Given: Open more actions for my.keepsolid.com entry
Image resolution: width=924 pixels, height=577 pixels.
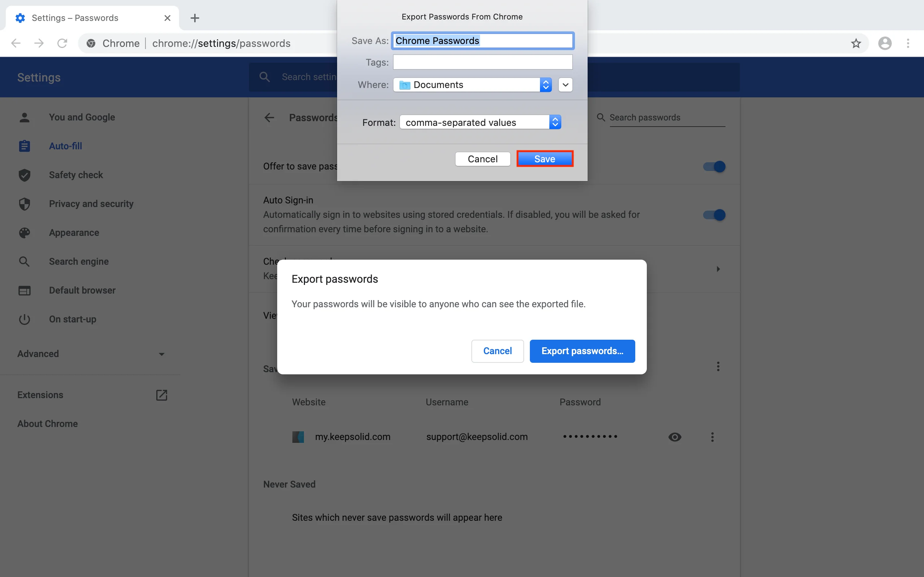Looking at the screenshot, I should tap(712, 437).
